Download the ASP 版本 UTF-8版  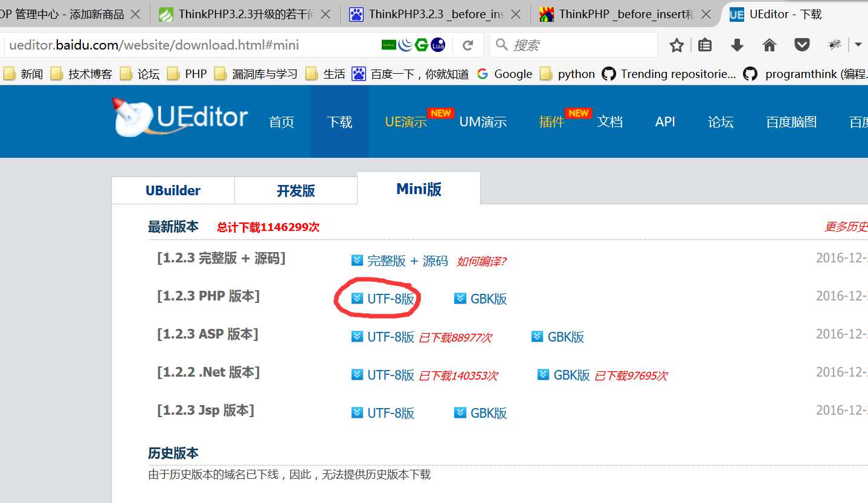[383, 337]
